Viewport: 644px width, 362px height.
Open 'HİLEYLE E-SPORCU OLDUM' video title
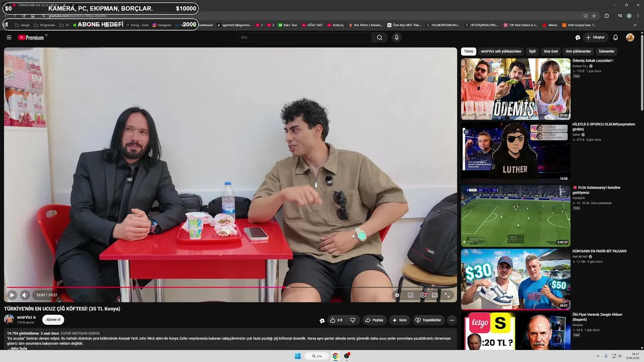(x=604, y=127)
